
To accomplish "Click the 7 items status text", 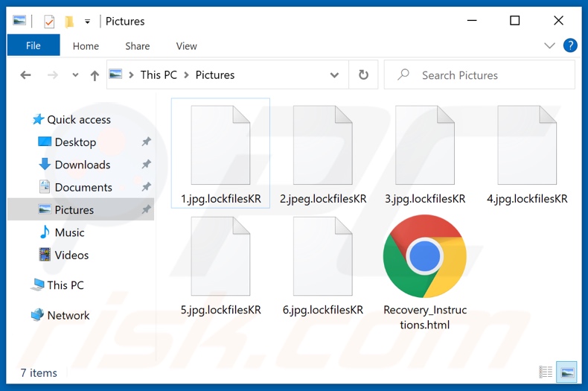I will (39, 372).
